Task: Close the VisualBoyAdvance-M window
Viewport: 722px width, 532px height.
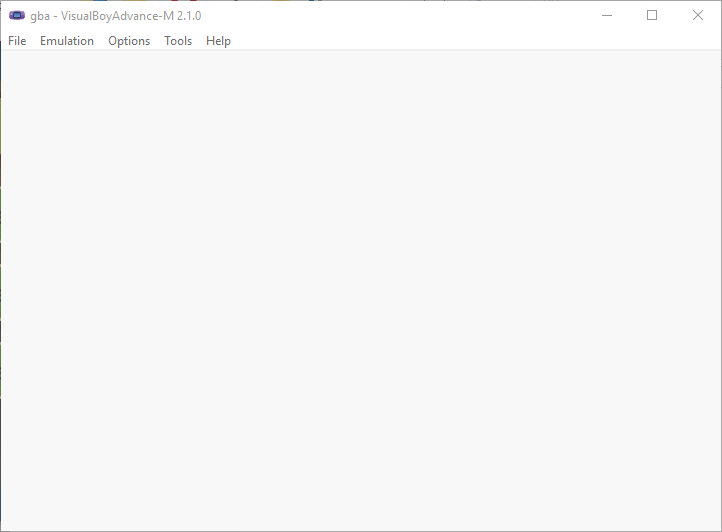Action: tap(698, 16)
